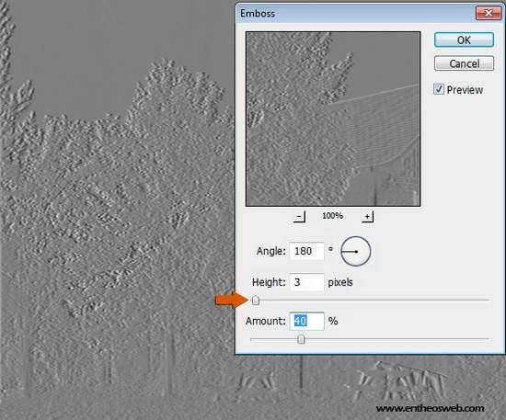The height and width of the screenshot is (420, 506).
Task: Cancel the Emboss filter
Action: [x=464, y=63]
